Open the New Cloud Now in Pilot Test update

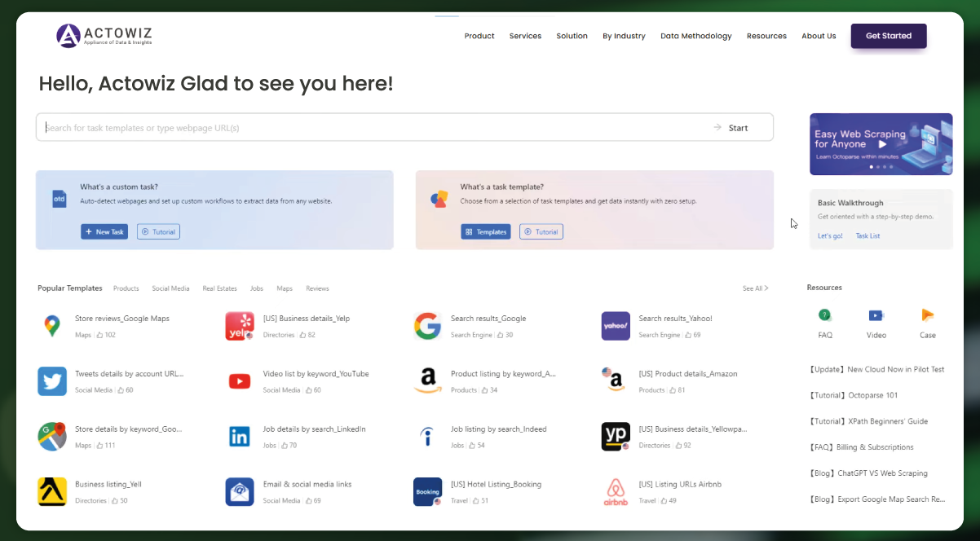(876, 369)
